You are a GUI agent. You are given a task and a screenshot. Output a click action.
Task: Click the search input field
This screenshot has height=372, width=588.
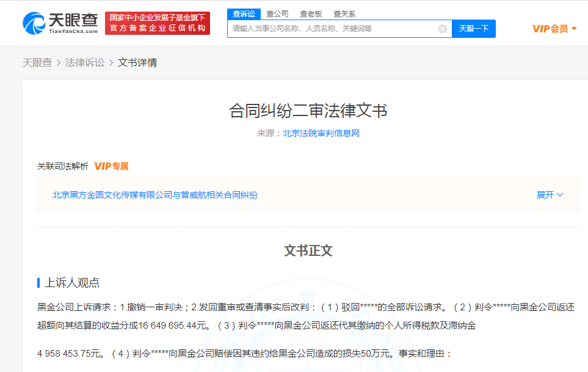tap(333, 29)
